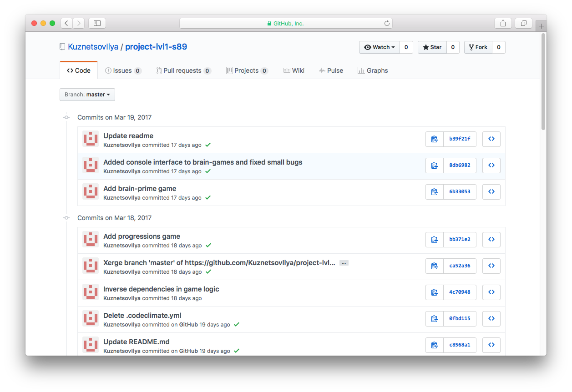572x392 pixels.
Task: Star the project-lvl1-s89 repository
Action: click(x=432, y=47)
